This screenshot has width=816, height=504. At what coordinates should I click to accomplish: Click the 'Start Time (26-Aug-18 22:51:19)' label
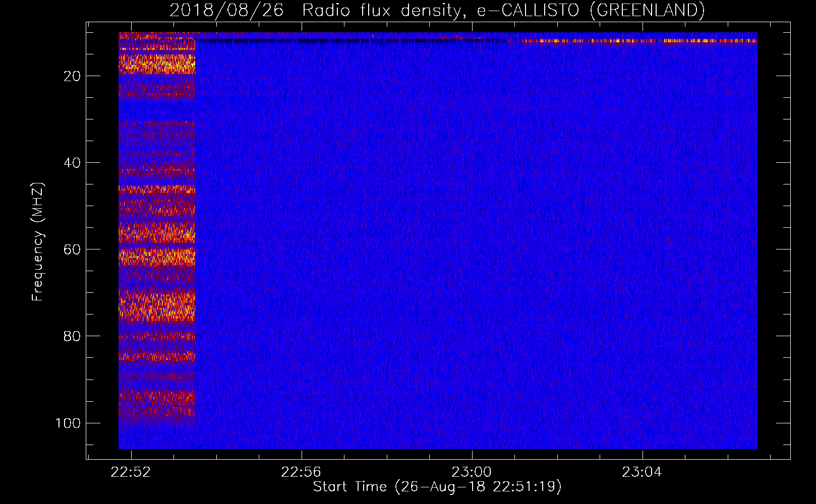click(437, 487)
